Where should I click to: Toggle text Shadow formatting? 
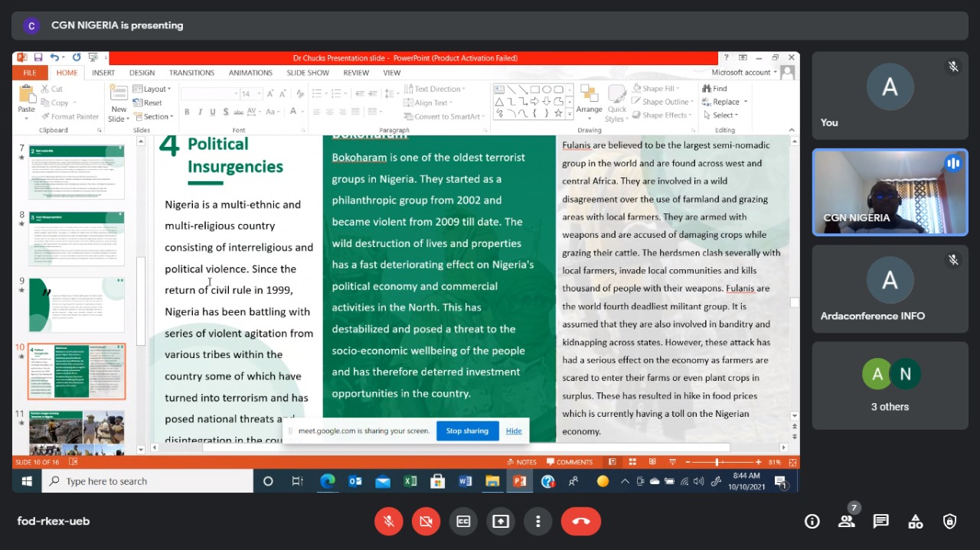tap(225, 112)
